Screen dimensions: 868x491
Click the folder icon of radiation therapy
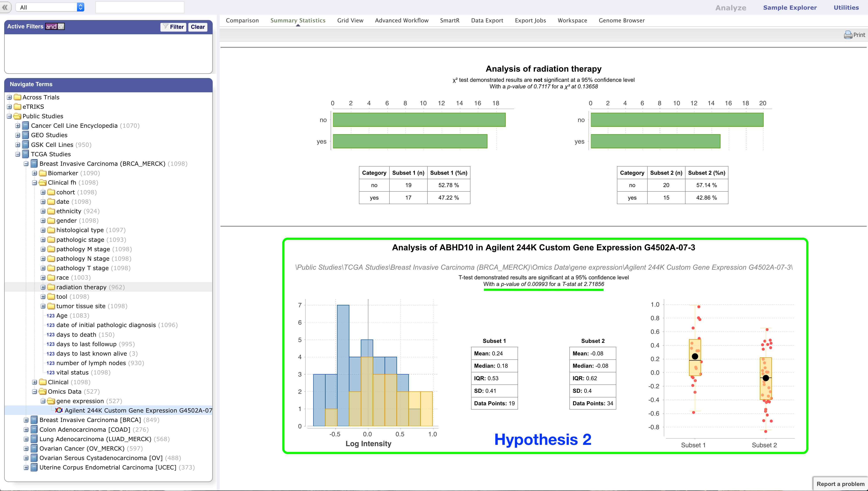[51, 287]
